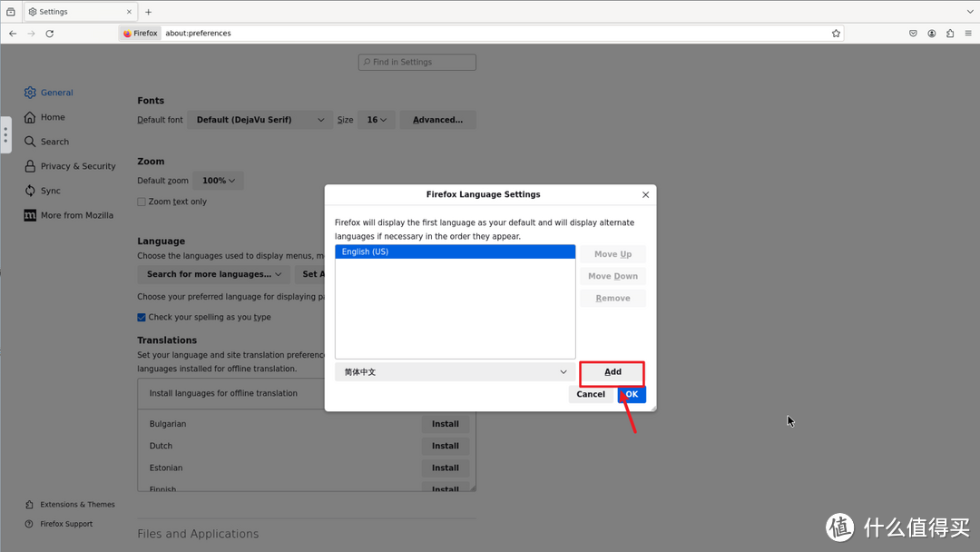
Task: Cancel the Firefox Language Settings dialog
Action: tap(591, 394)
